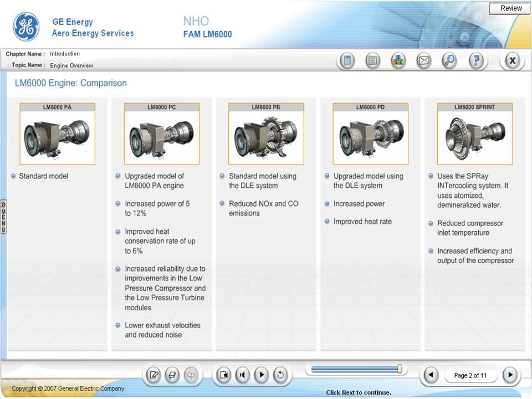
Task: Close the course with the X button
Action: click(513, 61)
